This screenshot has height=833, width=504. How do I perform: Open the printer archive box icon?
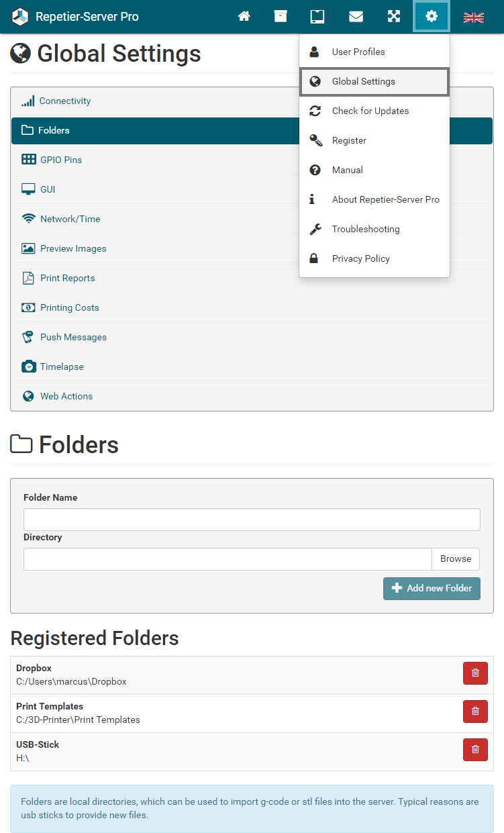click(x=281, y=17)
